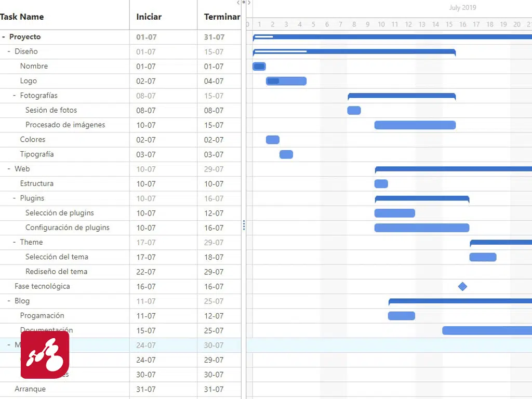Collapse the Diseño task group
The image size is (532, 399).
9,51
